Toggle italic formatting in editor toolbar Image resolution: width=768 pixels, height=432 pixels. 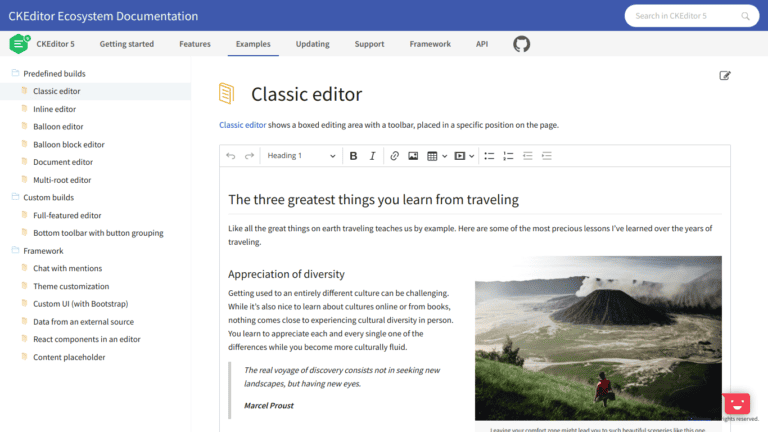(x=372, y=156)
